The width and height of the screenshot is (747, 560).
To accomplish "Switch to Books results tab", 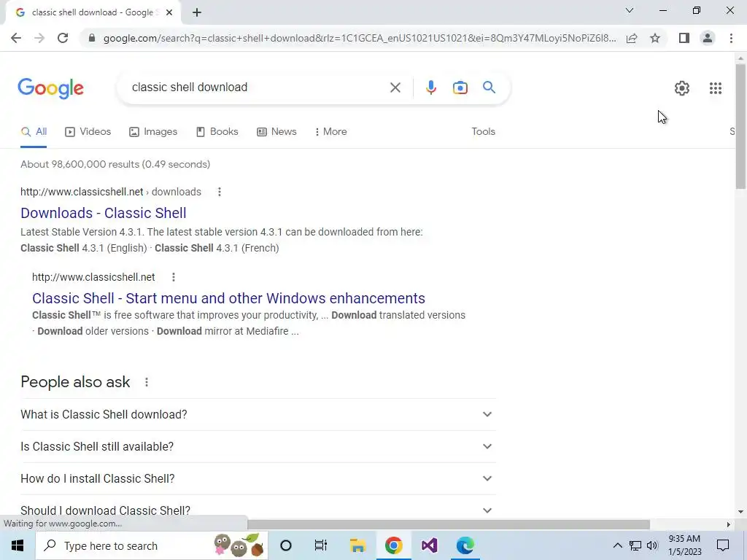I will (217, 132).
